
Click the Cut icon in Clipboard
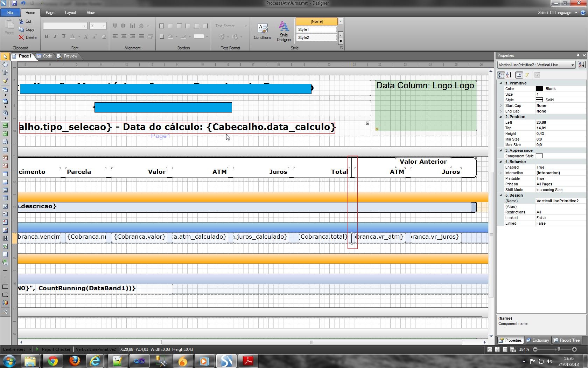pyautogui.click(x=22, y=21)
